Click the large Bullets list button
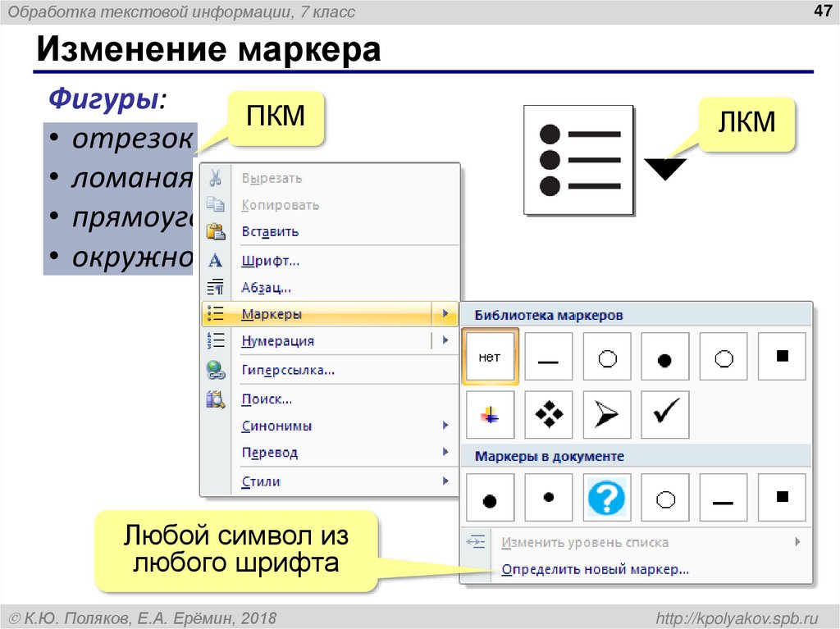The height and width of the screenshot is (629, 840). coord(578,160)
